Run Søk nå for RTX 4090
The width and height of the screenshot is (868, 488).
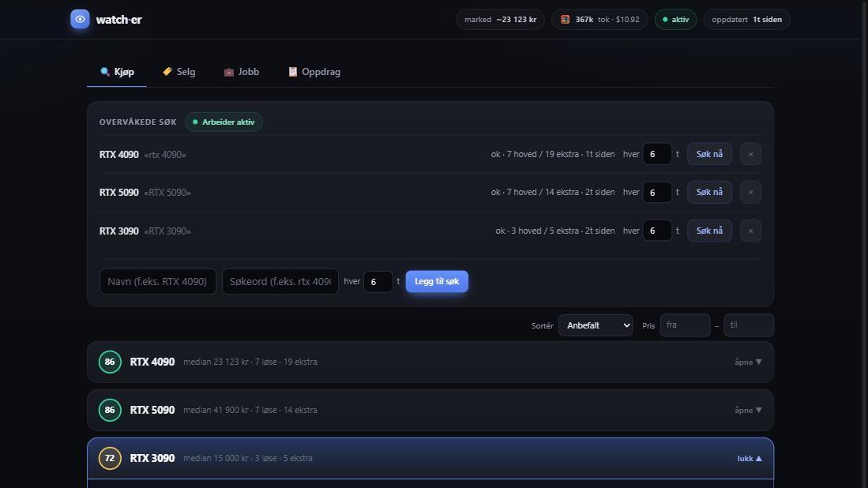[x=709, y=154]
